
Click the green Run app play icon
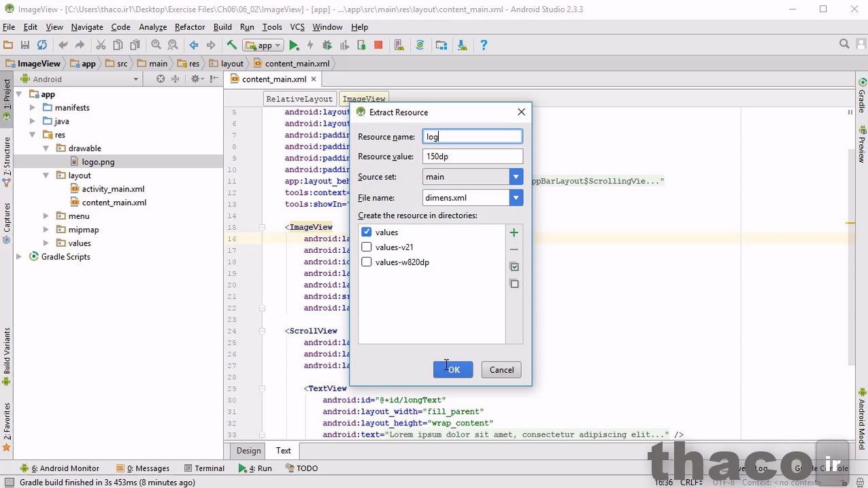pyautogui.click(x=294, y=46)
